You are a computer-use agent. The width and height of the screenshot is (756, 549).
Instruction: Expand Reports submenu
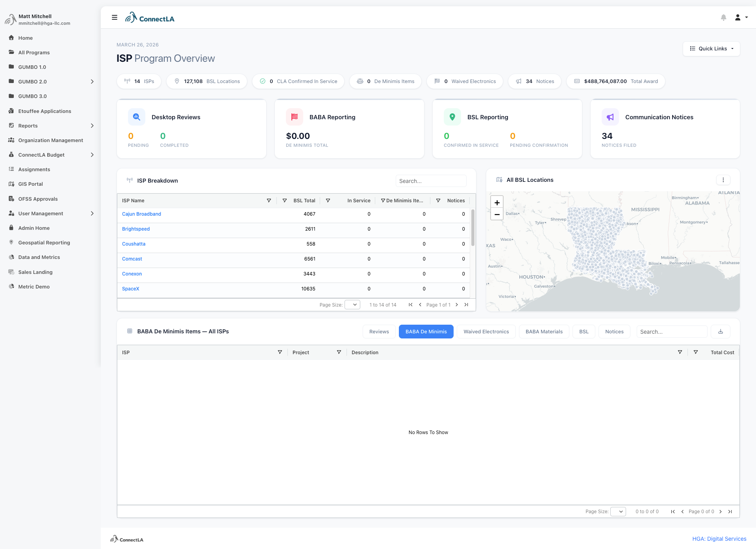[92, 126]
